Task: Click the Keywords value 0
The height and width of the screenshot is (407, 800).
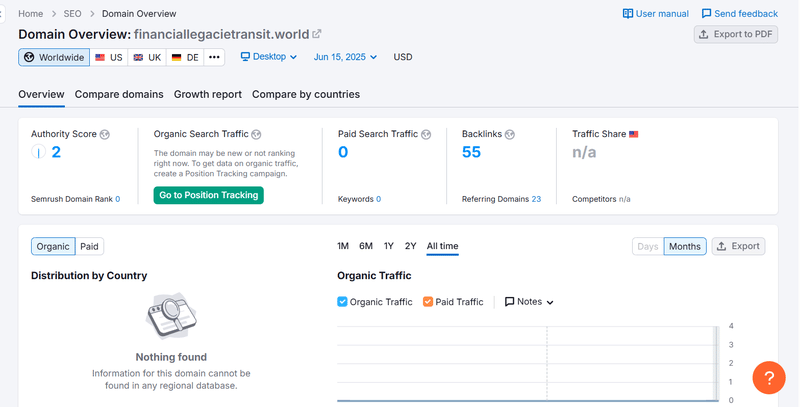Action: [379, 199]
